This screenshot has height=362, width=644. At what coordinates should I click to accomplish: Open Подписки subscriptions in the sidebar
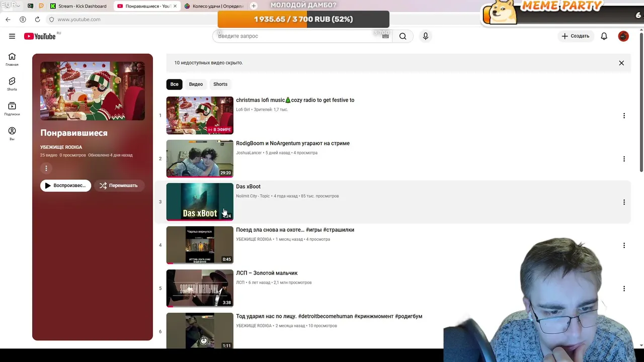(12, 109)
